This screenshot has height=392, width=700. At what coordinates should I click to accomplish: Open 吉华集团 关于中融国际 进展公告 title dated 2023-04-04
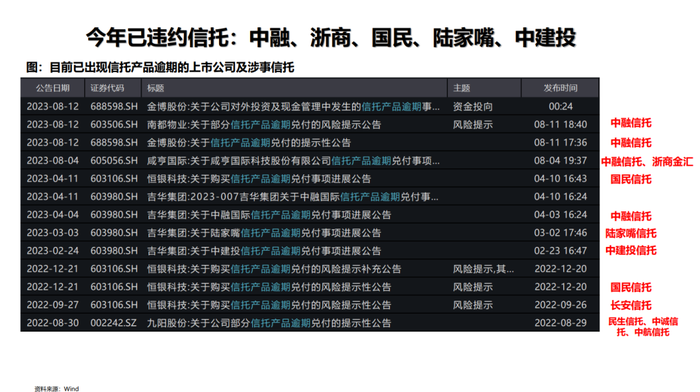click(269, 215)
